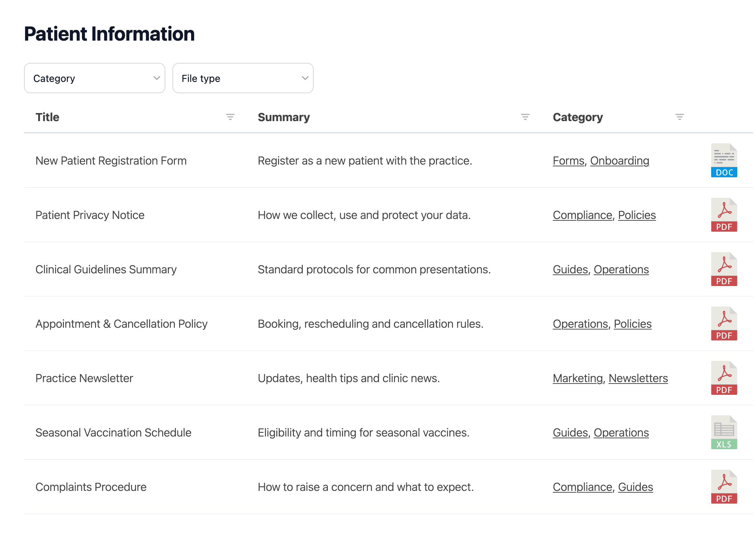Click the Compliance link in Patient Privacy Notice row

point(583,215)
